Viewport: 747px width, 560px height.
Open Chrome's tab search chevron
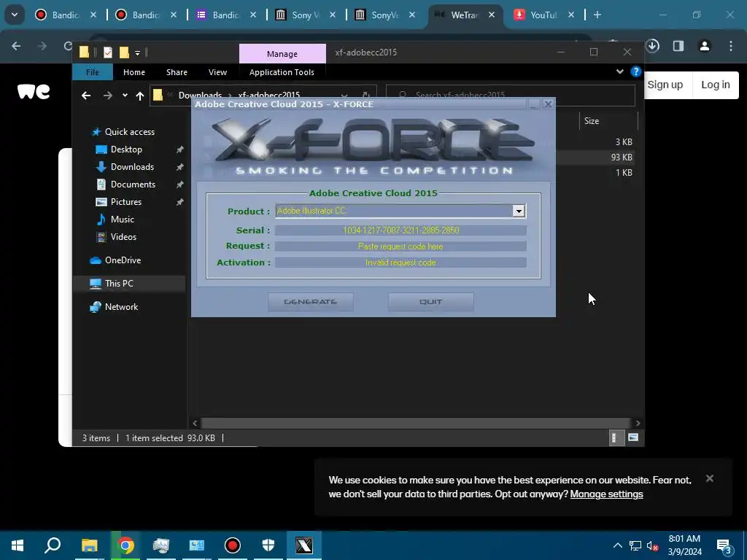click(x=15, y=15)
